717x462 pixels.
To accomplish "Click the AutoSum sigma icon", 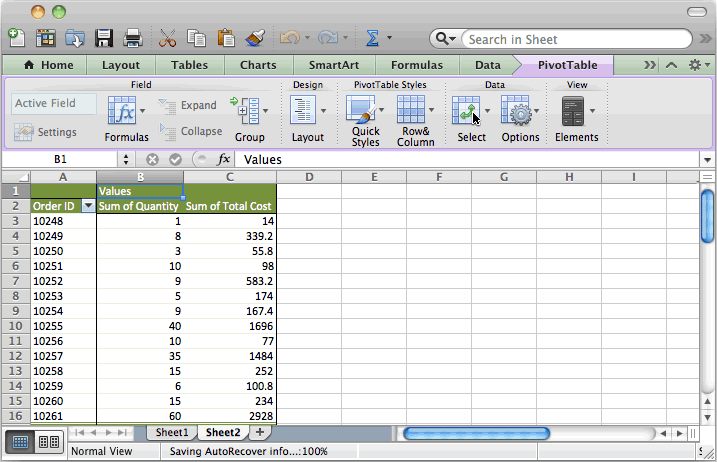I will point(372,38).
